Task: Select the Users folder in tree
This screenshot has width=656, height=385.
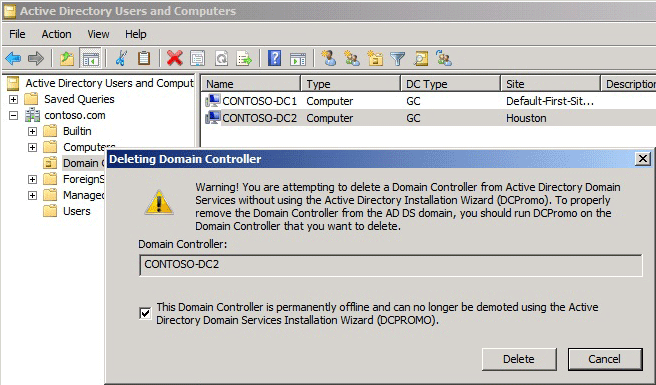Action: 77,211
